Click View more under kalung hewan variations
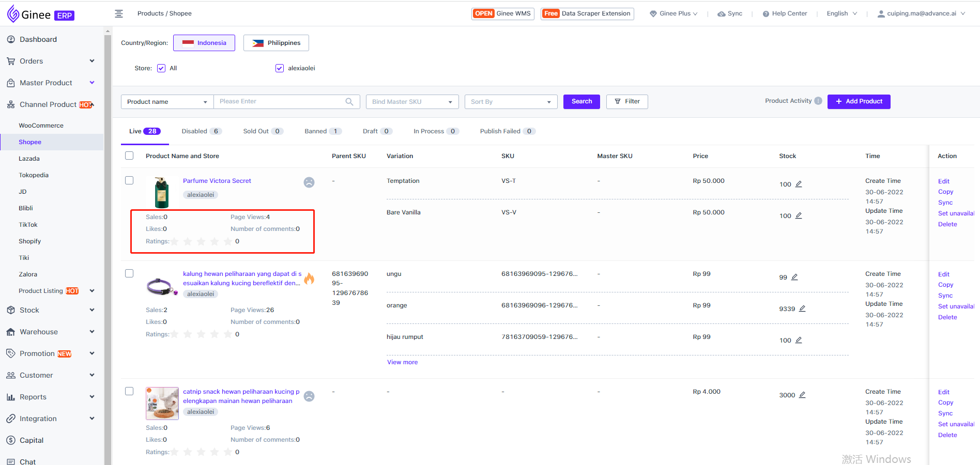 click(402, 362)
